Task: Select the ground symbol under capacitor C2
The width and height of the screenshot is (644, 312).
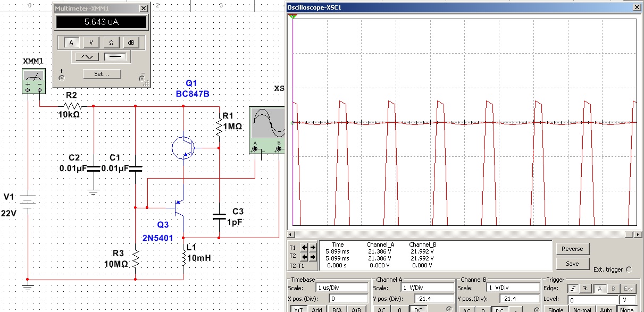Action: point(93,191)
